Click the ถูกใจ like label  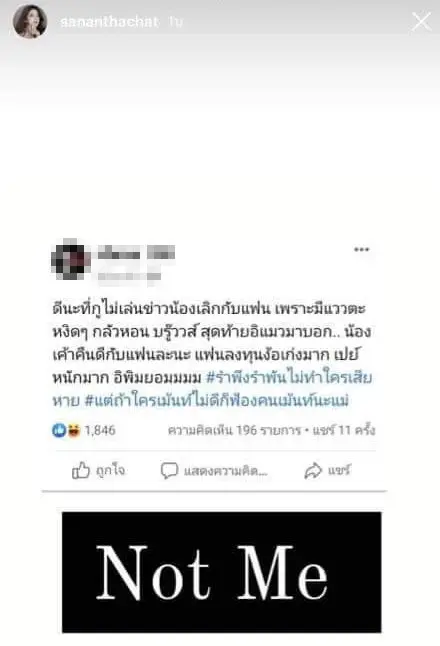point(110,470)
